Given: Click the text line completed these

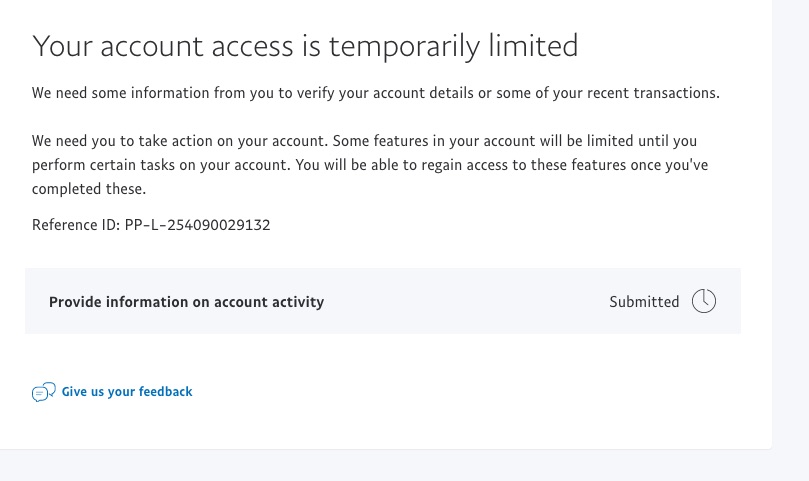Looking at the screenshot, I should pos(89,188).
